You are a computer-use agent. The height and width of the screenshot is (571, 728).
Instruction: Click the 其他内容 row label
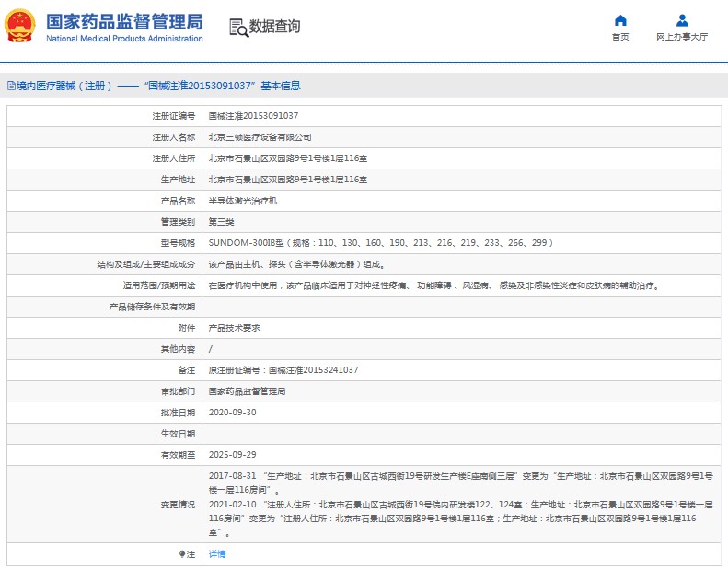pyautogui.click(x=178, y=349)
